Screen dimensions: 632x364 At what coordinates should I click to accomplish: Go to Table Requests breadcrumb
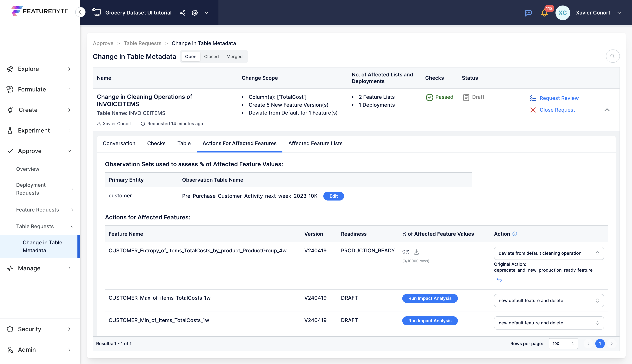coord(142,43)
